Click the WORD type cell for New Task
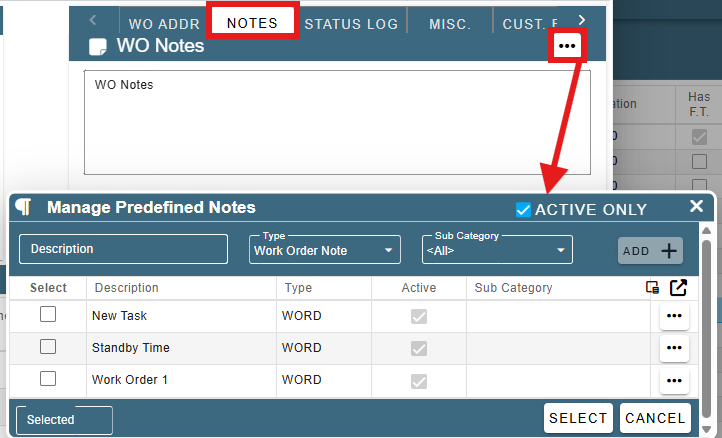The width and height of the screenshot is (722, 438). (324, 316)
